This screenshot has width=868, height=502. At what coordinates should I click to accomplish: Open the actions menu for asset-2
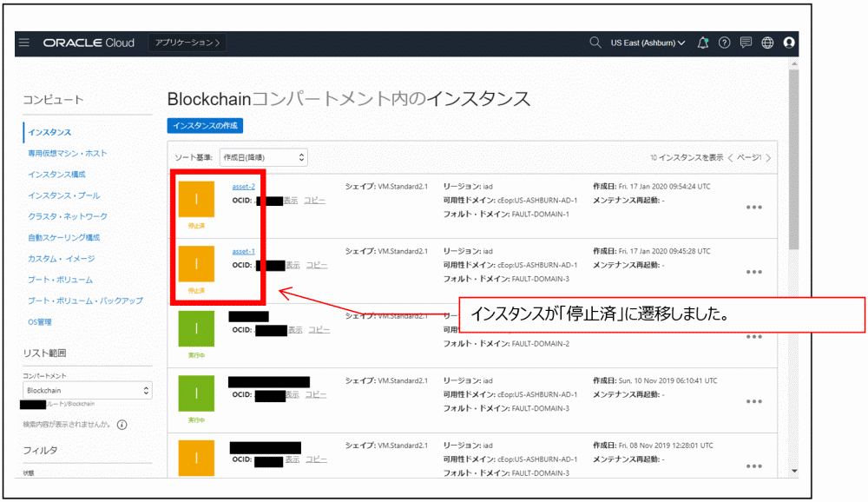[754, 208]
